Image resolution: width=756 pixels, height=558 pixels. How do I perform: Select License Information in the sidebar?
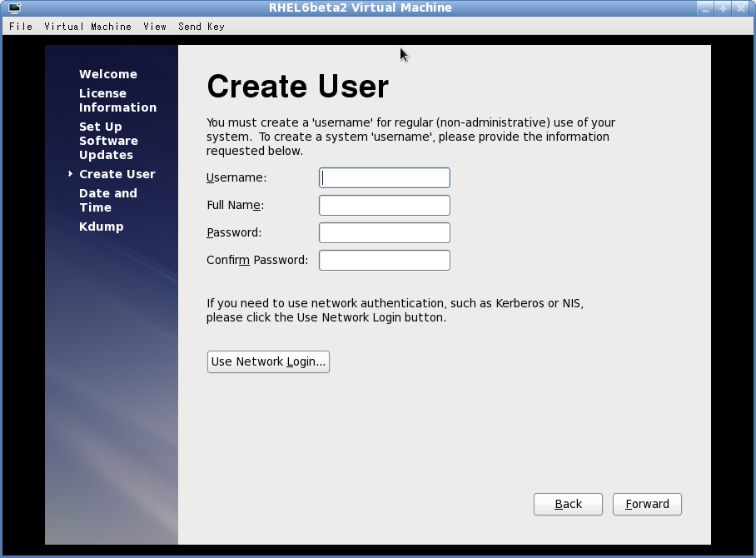[x=117, y=100]
